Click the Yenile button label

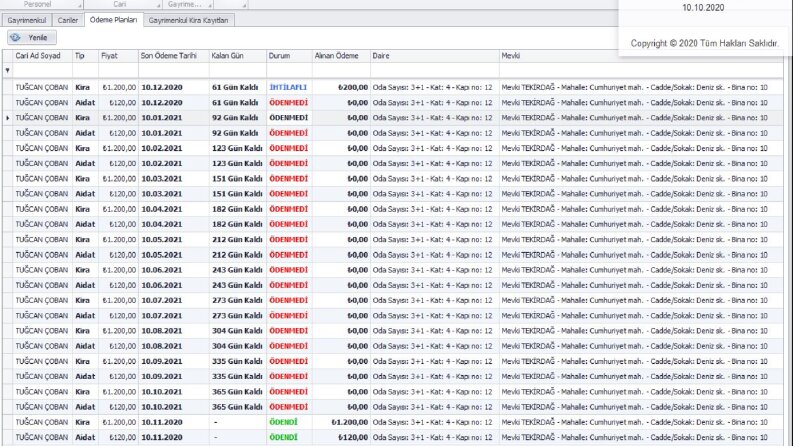click(38, 37)
